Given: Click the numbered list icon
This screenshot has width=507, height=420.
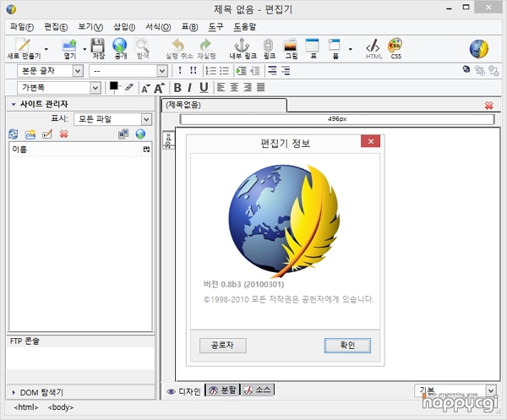Looking at the screenshot, I should (210, 70).
